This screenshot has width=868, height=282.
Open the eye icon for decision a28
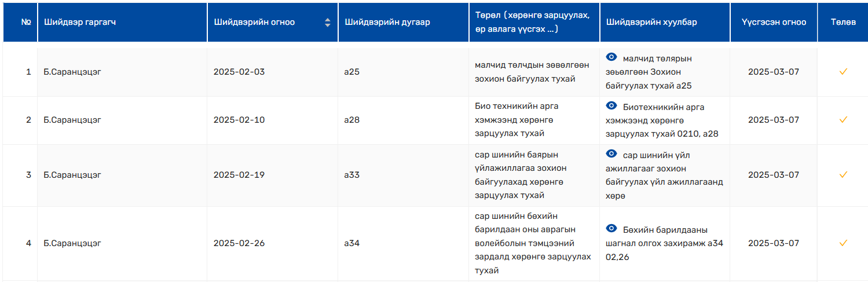(611, 106)
